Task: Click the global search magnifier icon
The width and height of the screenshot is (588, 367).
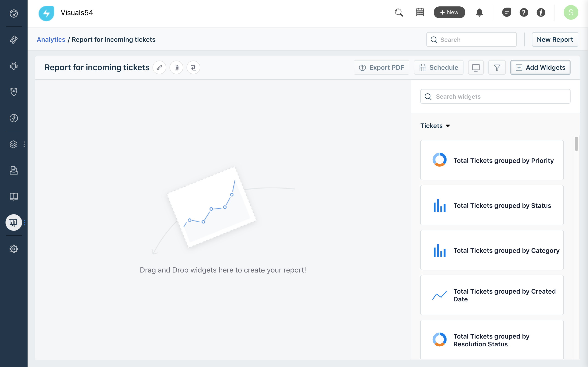Action: 399,12
